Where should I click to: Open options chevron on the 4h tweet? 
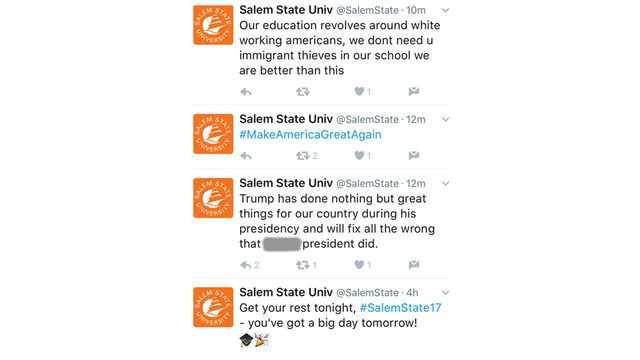[x=445, y=293]
